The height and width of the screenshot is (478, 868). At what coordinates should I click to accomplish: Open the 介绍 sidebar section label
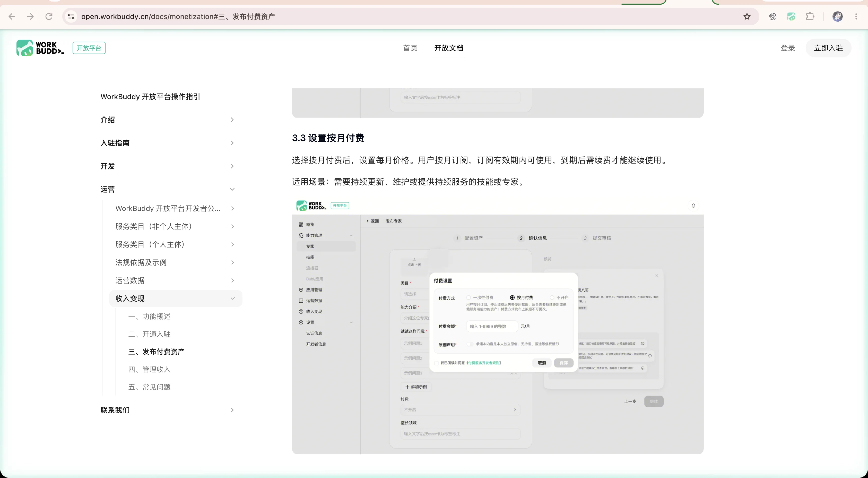[108, 120]
